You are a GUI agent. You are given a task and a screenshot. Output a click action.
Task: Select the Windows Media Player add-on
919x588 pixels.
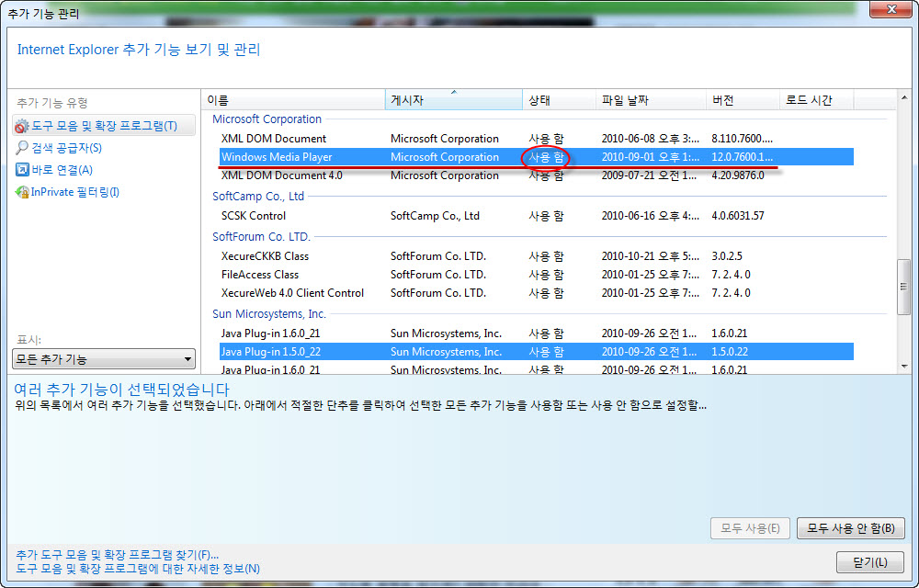point(537,157)
